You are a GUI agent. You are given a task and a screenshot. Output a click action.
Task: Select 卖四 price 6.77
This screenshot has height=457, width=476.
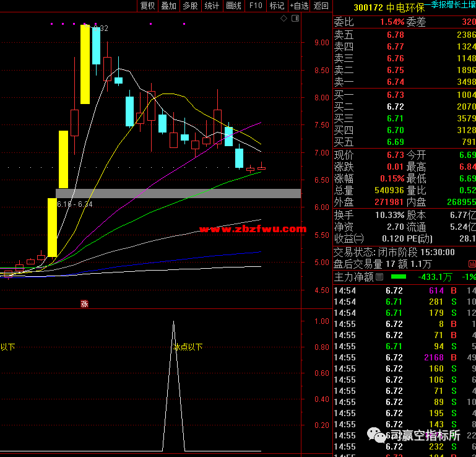tap(396, 46)
